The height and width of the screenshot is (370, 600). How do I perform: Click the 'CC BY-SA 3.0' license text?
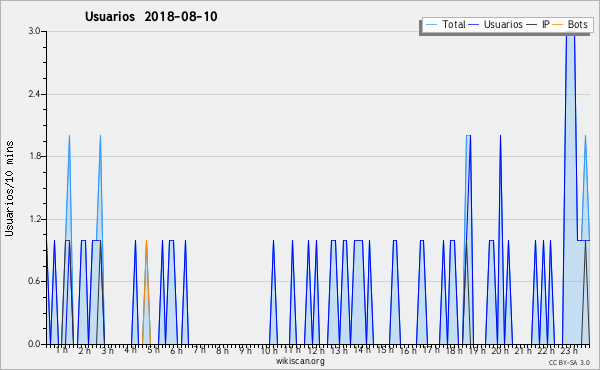tap(569, 362)
